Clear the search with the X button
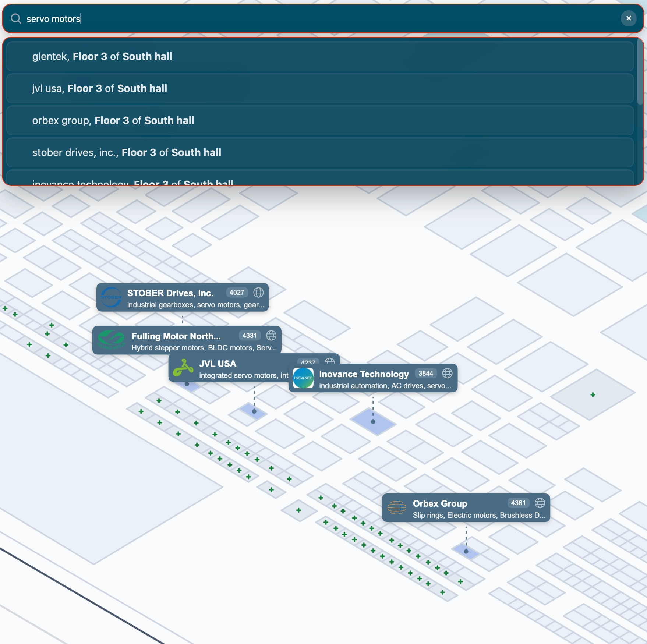The height and width of the screenshot is (644, 647). [629, 18]
